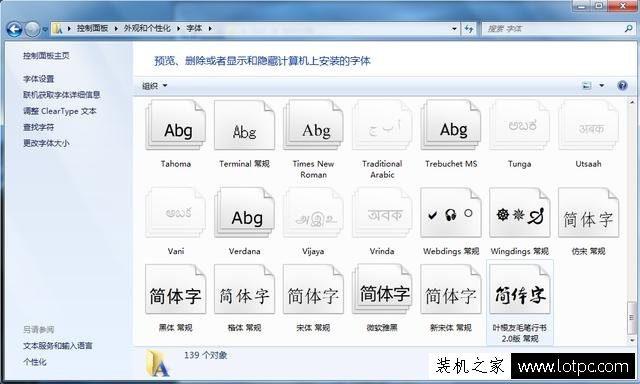Open 查找字符 link
The image size is (640, 384).
pyautogui.click(x=38, y=127)
